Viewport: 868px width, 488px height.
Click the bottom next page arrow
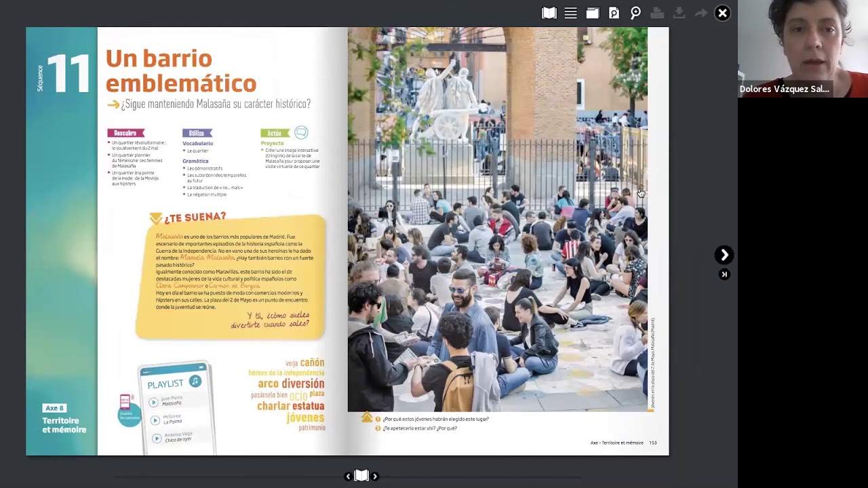tap(375, 476)
